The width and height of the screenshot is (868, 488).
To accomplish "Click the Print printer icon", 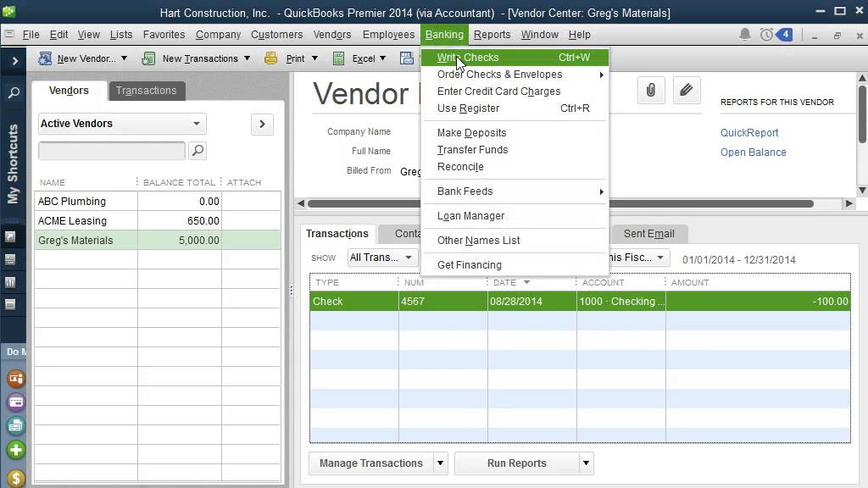I will click(x=270, y=58).
